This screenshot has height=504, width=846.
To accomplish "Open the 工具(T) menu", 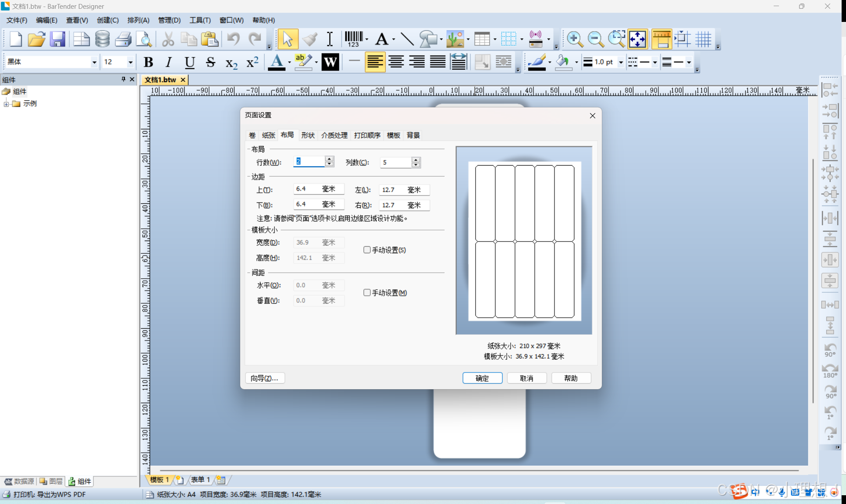I will [200, 20].
